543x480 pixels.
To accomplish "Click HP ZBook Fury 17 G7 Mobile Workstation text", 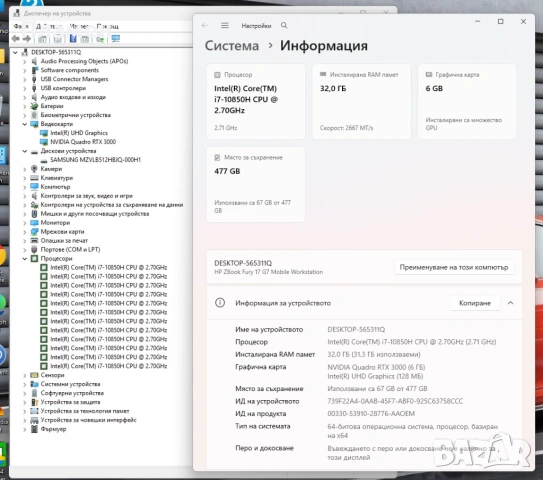I will click(x=268, y=272).
